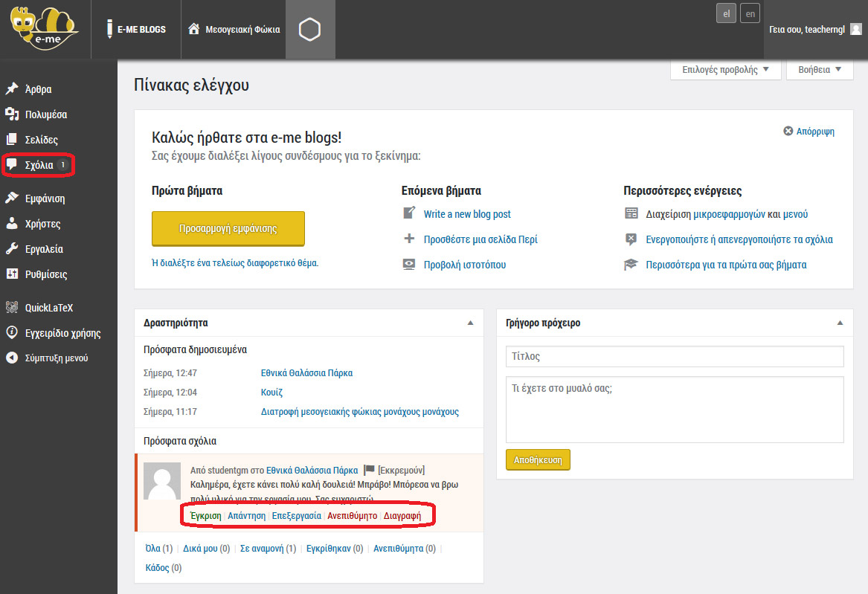Open the μικροεφαρμογών management link
The width and height of the screenshot is (868, 594).
tap(729, 214)
